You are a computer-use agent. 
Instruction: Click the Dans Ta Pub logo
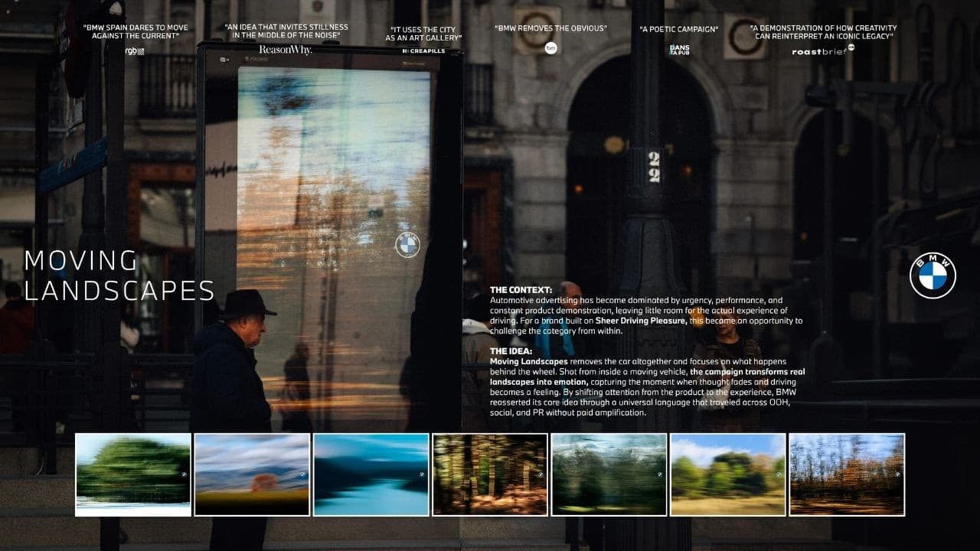(679, 49)
